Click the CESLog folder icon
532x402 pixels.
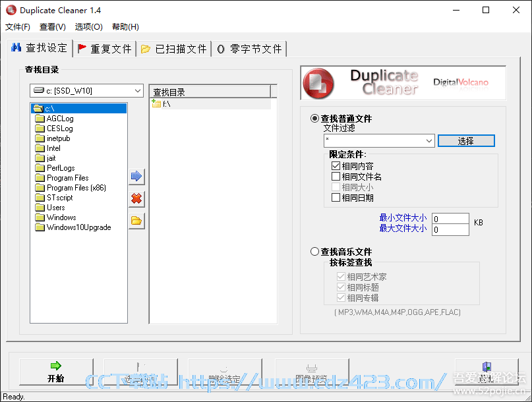coord(40,129)
